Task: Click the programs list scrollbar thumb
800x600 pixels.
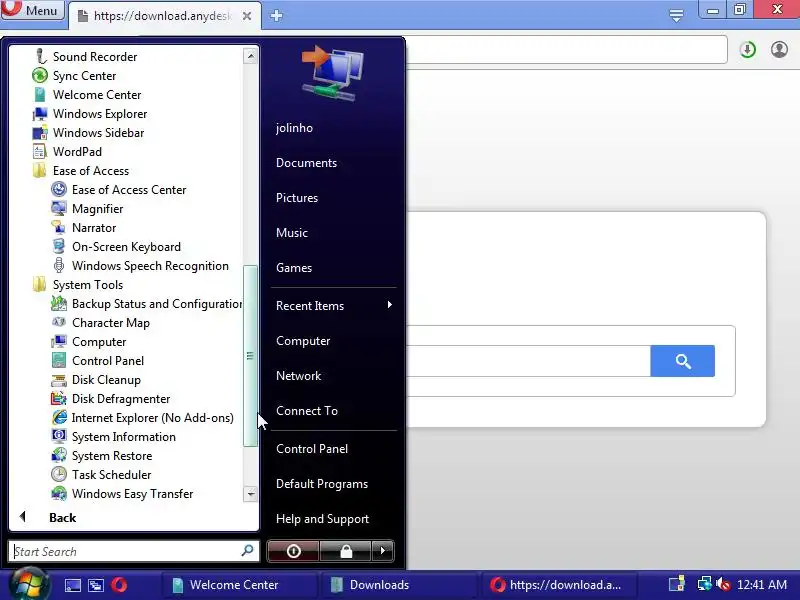Action: coord(250,356)
